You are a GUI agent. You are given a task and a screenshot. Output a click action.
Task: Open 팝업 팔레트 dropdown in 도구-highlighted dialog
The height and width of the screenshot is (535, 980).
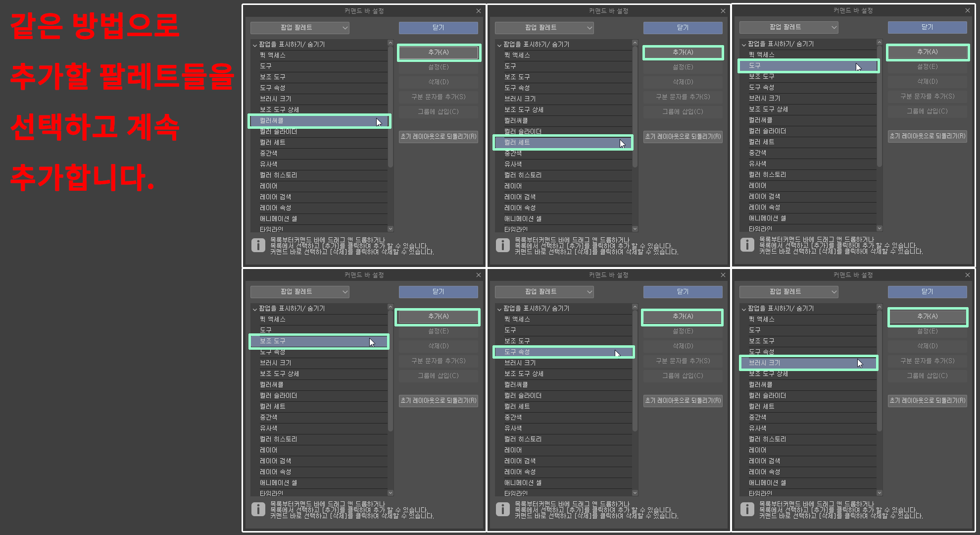pyautogui.click(x=788, y=27)
